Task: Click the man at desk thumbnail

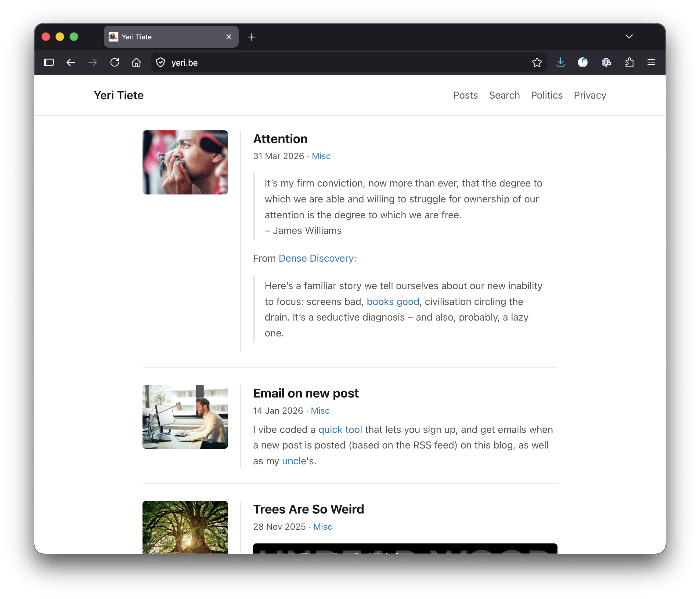Action: pos(185,416)
